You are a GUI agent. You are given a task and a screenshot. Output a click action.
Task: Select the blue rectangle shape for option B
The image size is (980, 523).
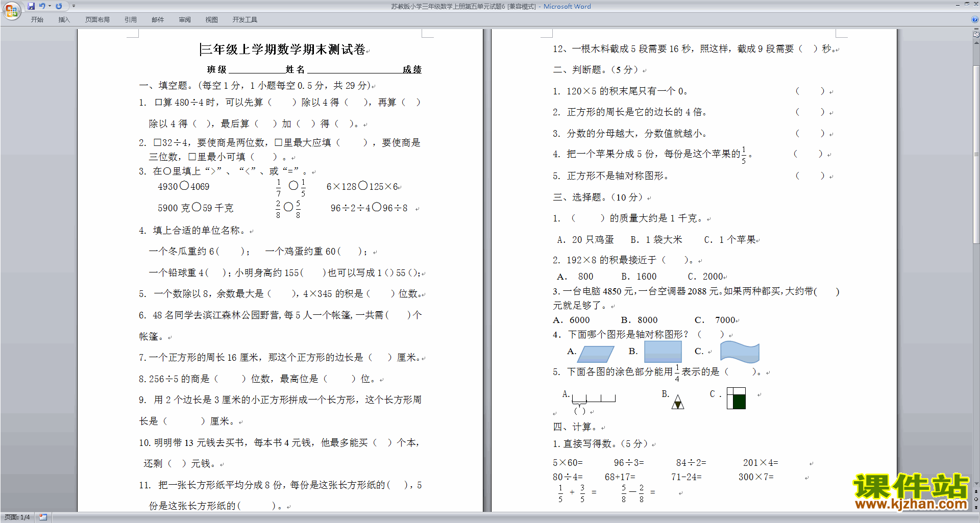(663, 352)
